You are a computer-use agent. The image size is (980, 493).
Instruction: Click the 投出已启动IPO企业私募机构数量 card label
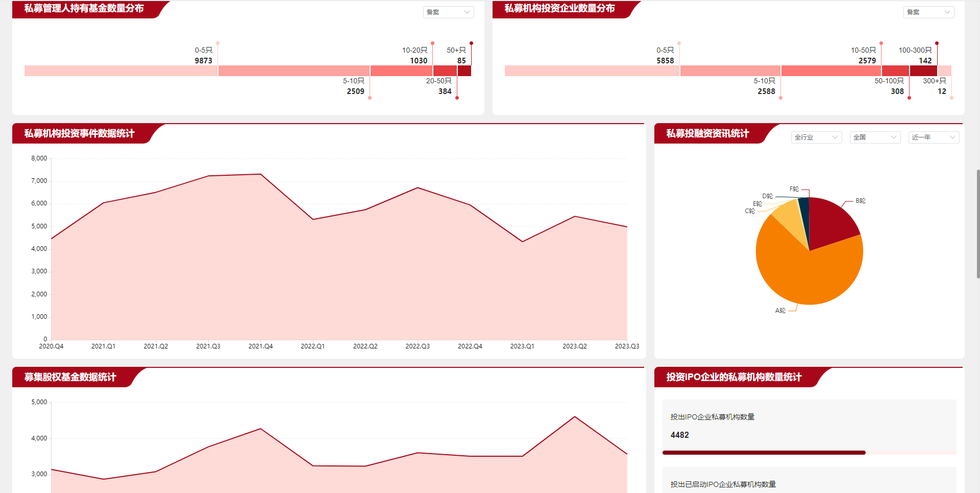(723, 484)
